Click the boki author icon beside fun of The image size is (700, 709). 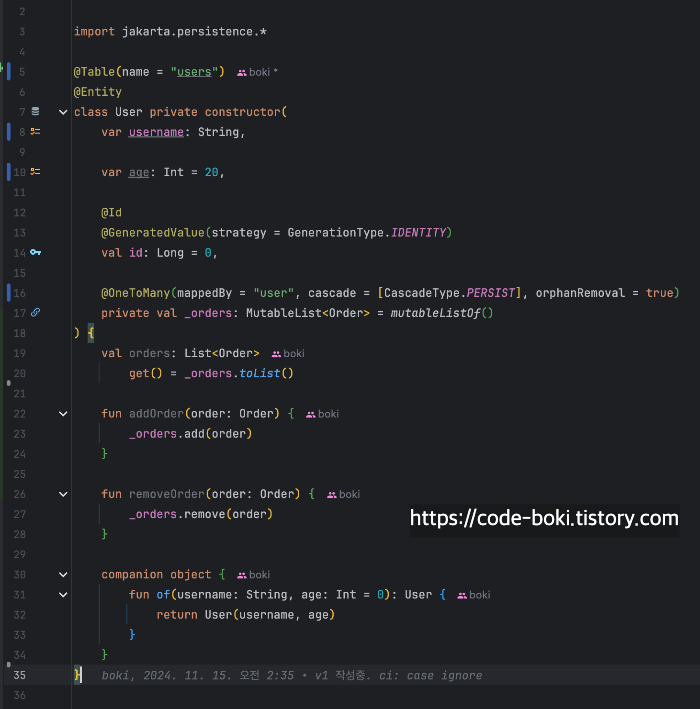[x=462, y=596]
